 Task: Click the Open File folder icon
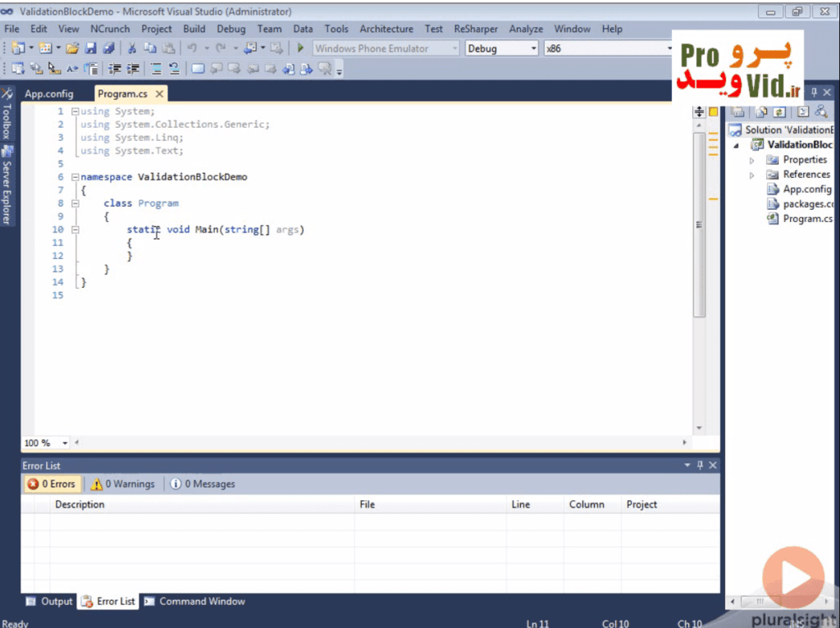click(x=72, y=48)
